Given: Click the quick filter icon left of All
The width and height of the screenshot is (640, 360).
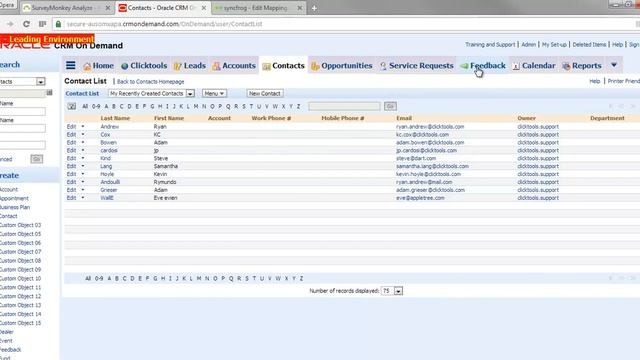Looking at the screenshot, I should tap(71, 106).
